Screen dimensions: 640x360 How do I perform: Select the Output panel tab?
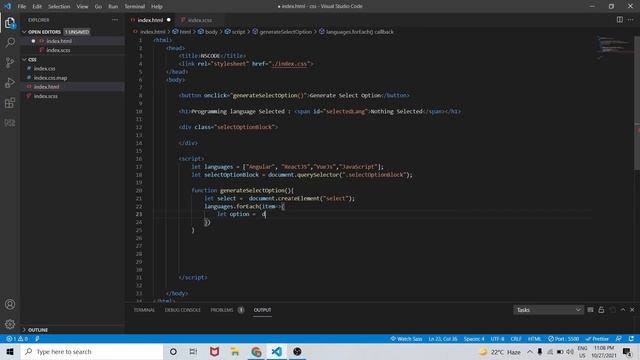pyautogui.click(x=262, y=310)
